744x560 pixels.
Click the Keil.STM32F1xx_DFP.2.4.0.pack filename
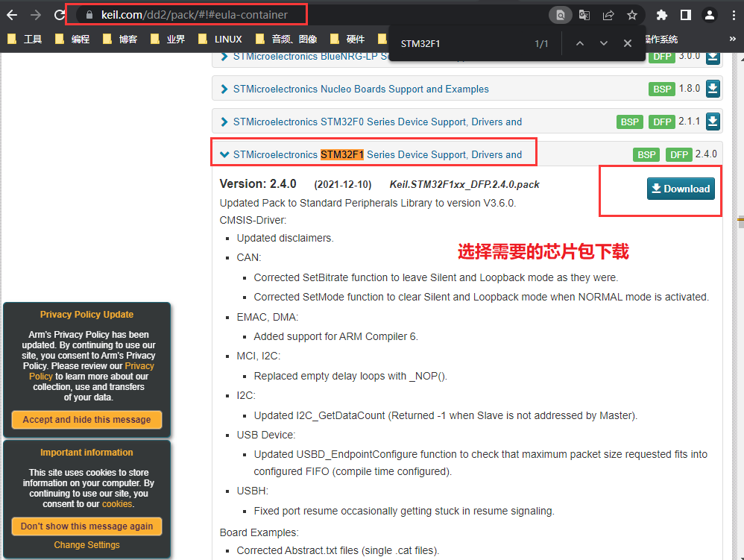coord(464,185)
